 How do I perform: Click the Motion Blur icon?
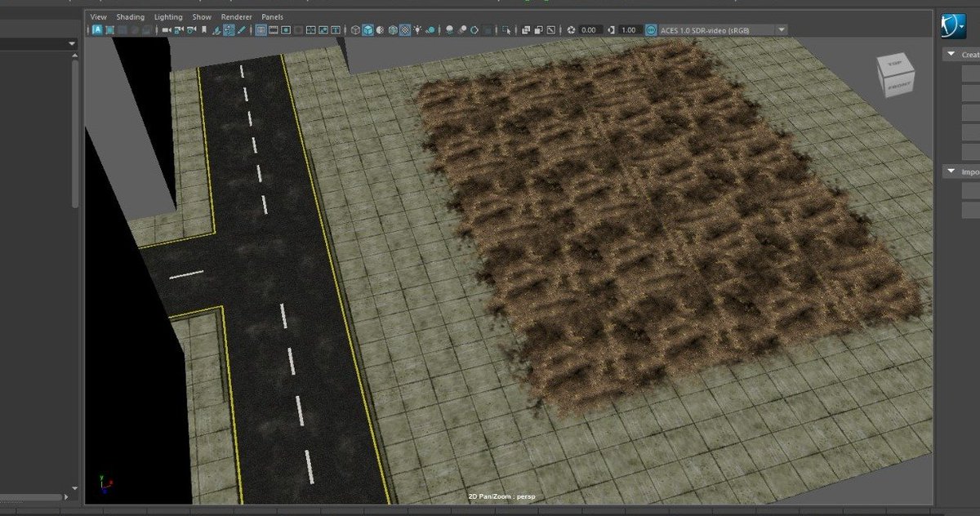[462, 29]
